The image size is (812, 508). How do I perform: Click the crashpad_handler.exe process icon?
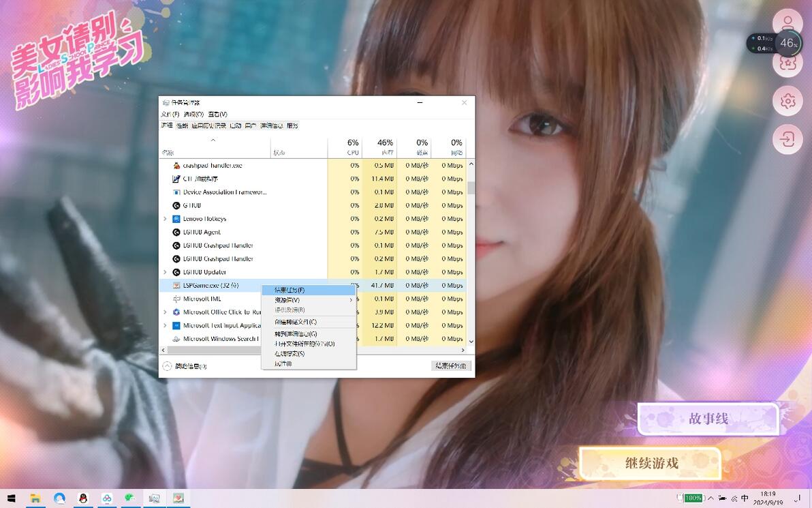pyautogui.click(x=176, y=166)
